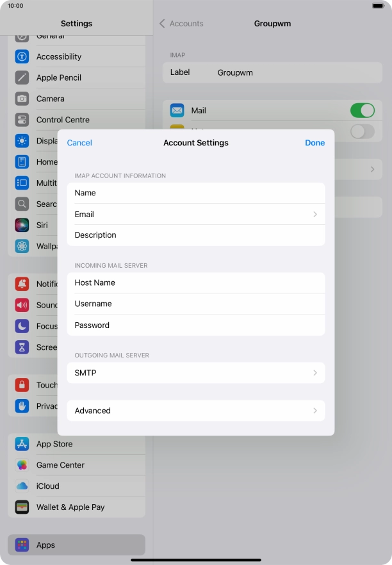Select the Game Center icon

click(x=22, y=465)
